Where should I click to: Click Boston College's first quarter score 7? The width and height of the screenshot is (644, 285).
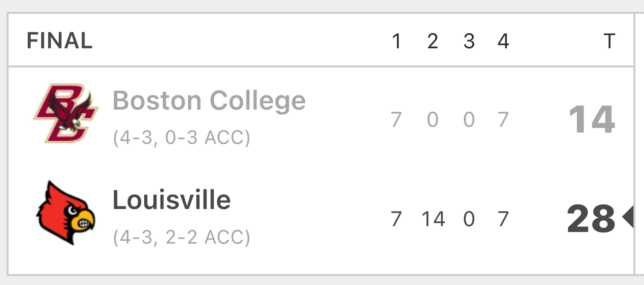[x=396, y=120]
